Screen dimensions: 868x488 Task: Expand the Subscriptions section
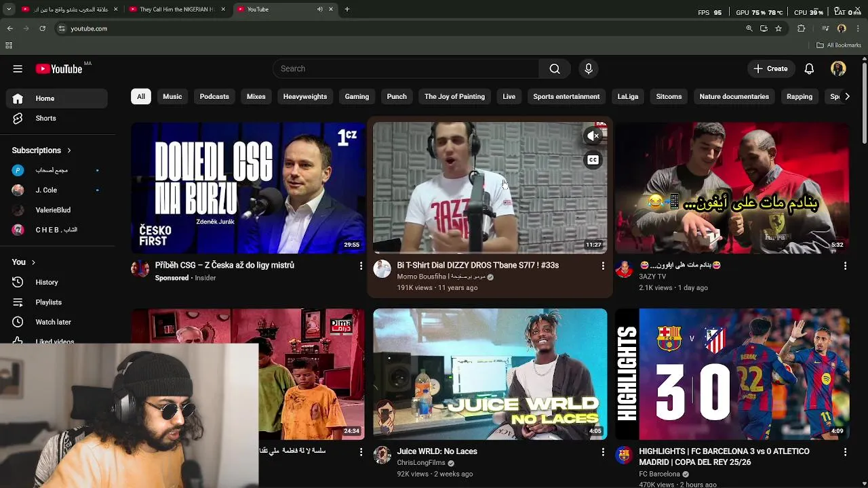(41, 150)
